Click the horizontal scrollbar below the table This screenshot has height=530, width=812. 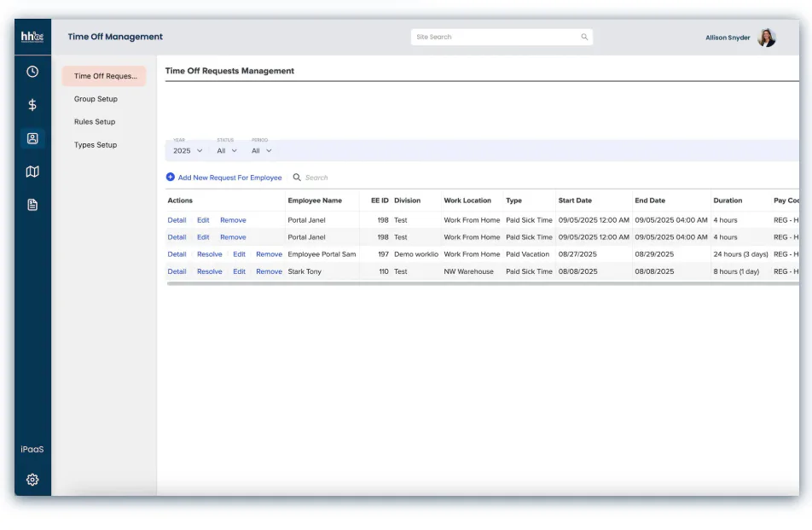coord(483,283)
